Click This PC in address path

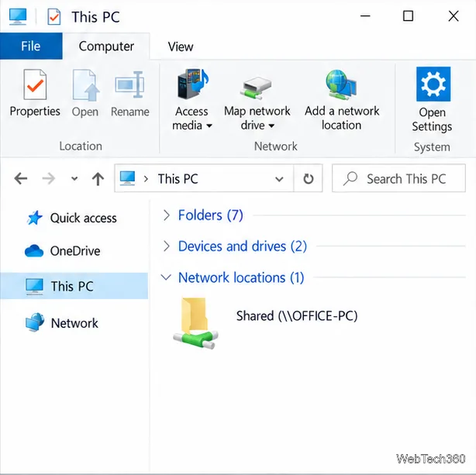tap(178, 179)
